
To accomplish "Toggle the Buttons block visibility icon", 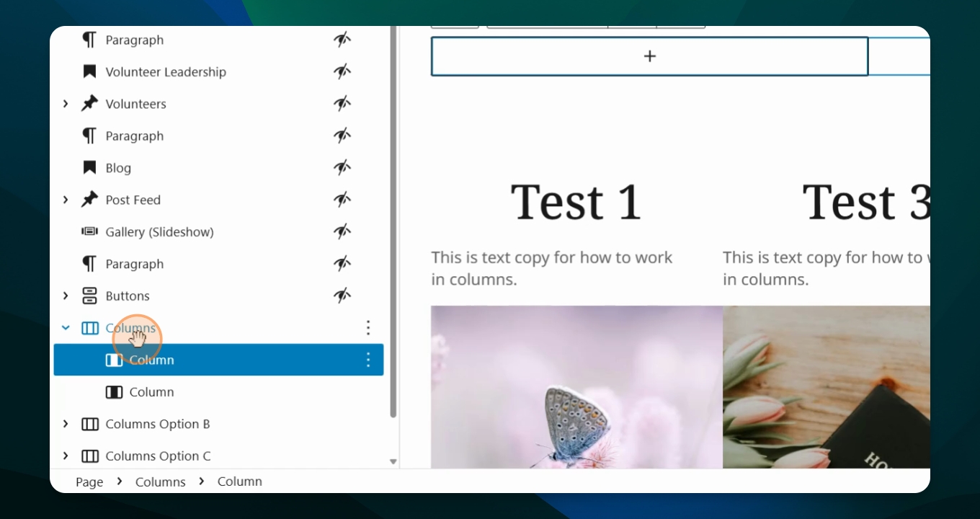I will click(x=342, y=296).
